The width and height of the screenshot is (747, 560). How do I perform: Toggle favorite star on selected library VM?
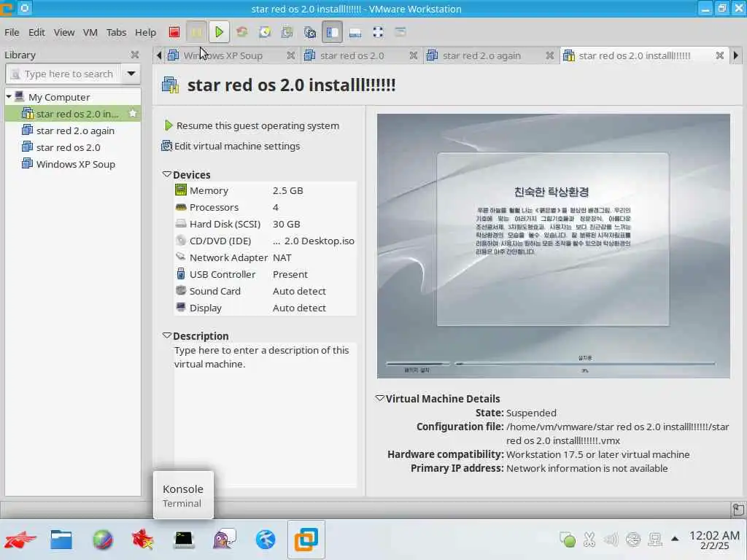click(x=133, y=113)
